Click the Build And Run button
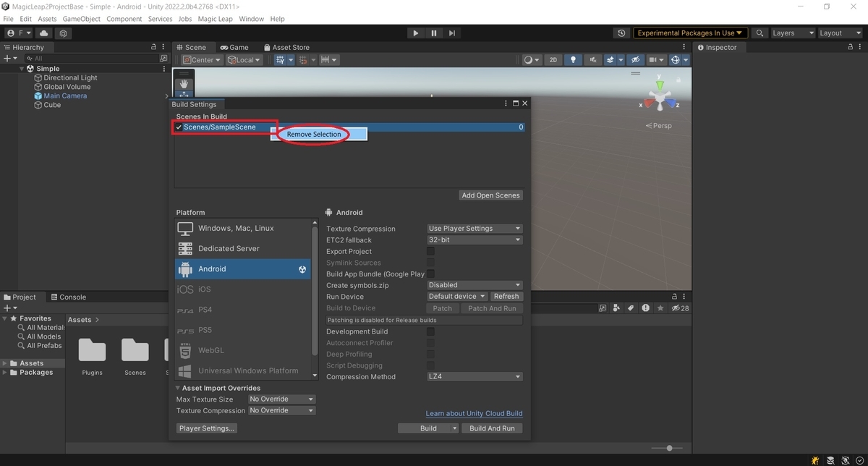 coord(492,428)
